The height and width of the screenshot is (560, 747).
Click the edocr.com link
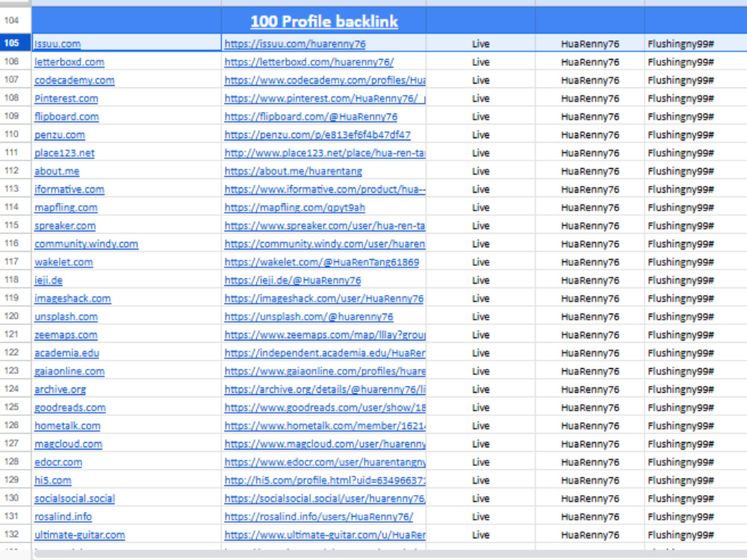[58, 462]
